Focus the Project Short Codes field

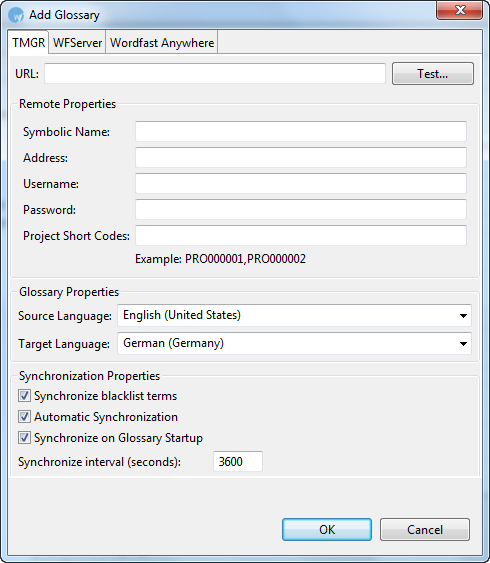(x=301, y=236)
